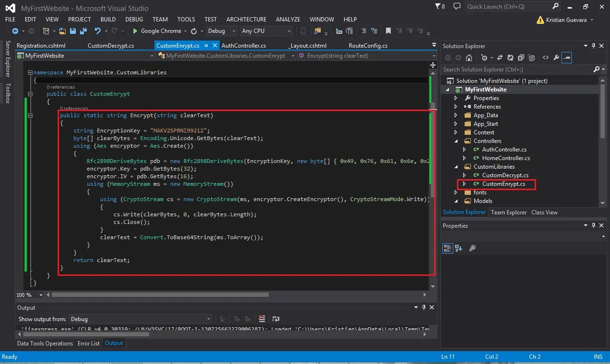Click the Undo arrow in toolbar
The image size is (610, 364).
tap(97, 31)
